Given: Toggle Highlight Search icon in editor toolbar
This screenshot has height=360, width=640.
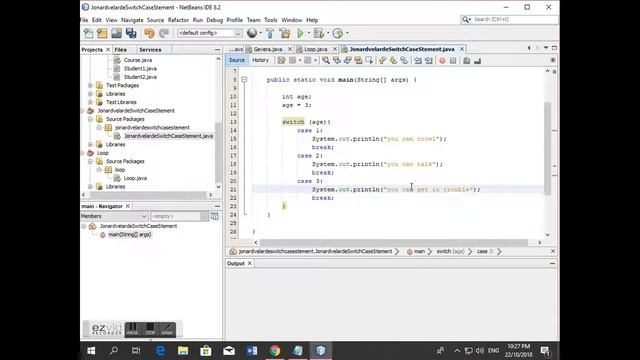Looking at the screenshot, I should tap(358, 60).
